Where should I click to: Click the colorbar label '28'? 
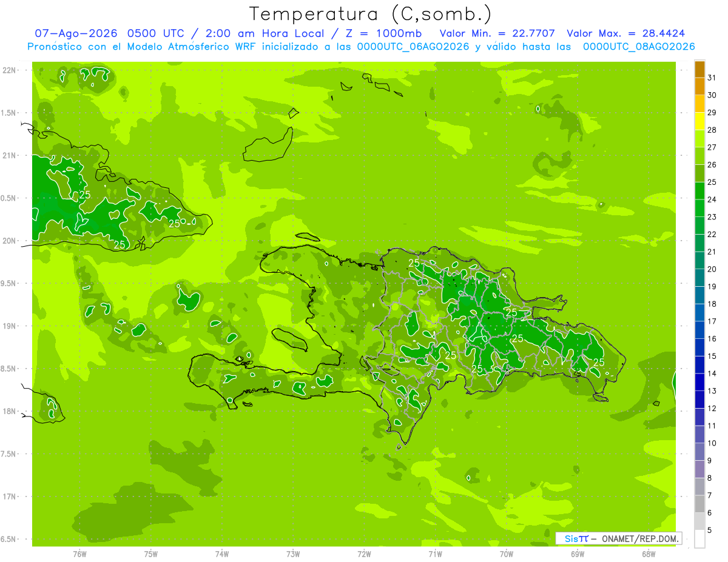pos(712,130)
